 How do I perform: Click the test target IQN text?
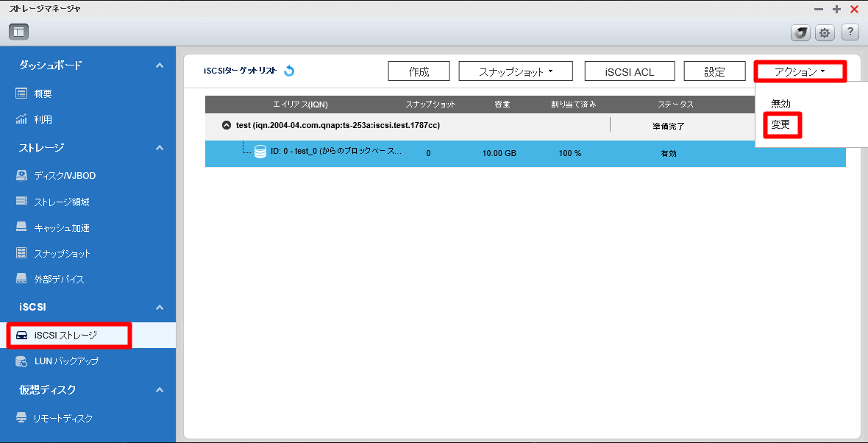click(338, 126)
